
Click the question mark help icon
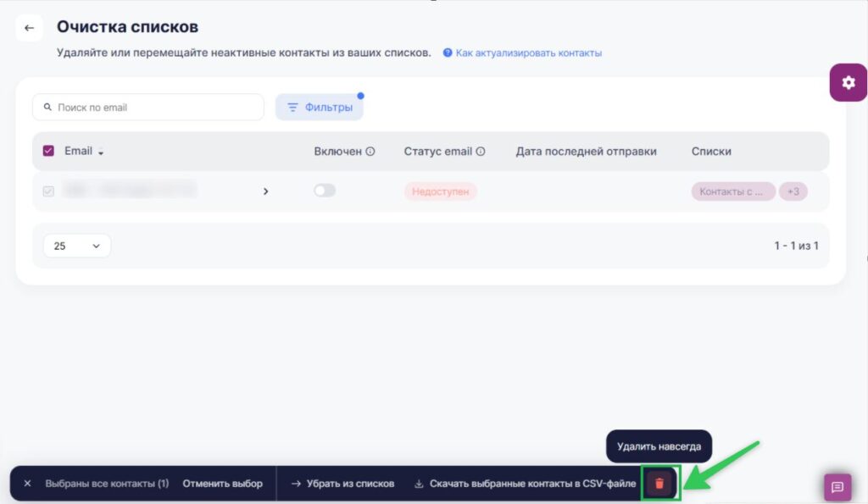pyautogui.click(x=448, y=53)
